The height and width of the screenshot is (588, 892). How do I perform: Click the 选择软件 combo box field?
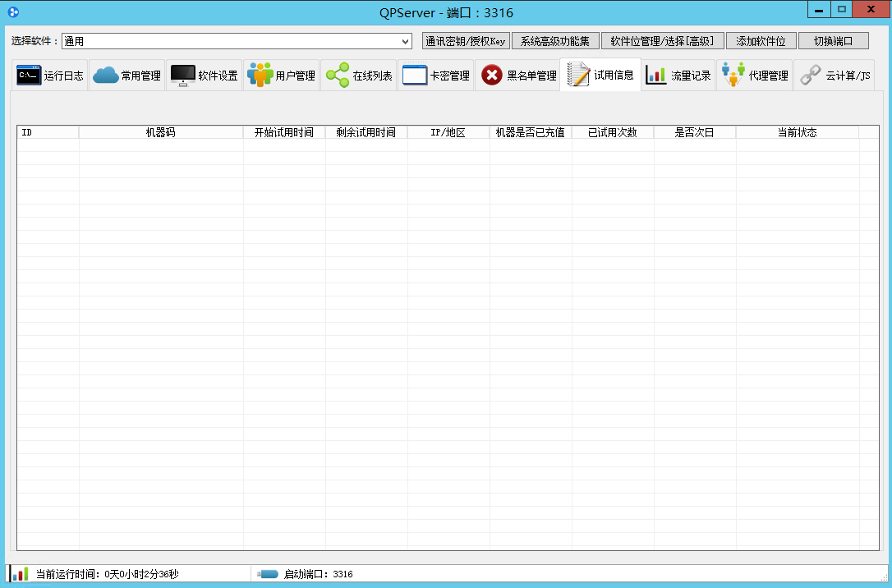point(230,41)
